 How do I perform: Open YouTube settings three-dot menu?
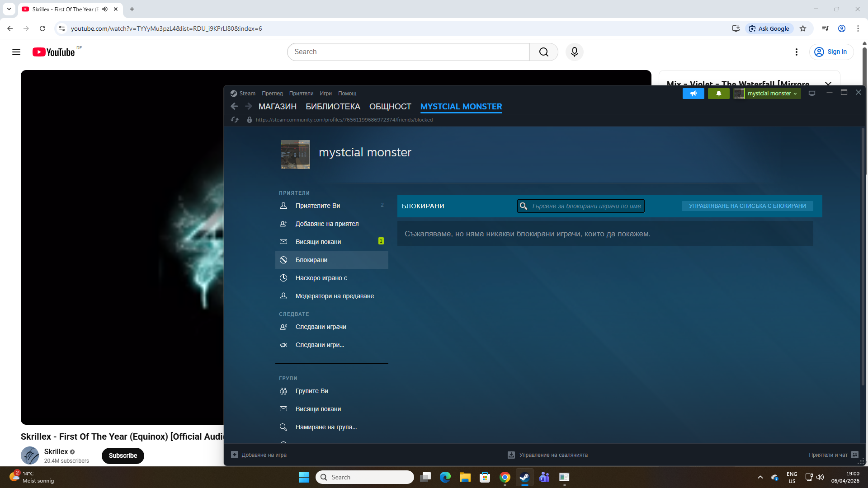coord(797,52)
